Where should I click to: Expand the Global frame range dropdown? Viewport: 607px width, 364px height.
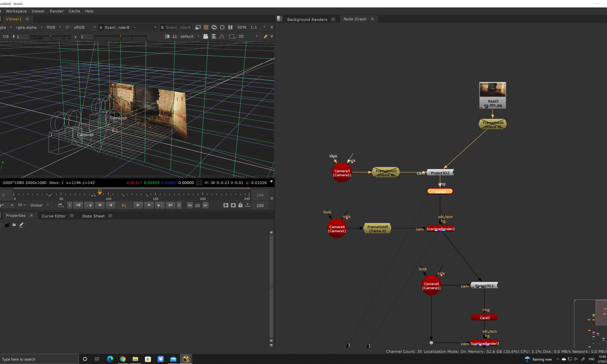[39, 205]
